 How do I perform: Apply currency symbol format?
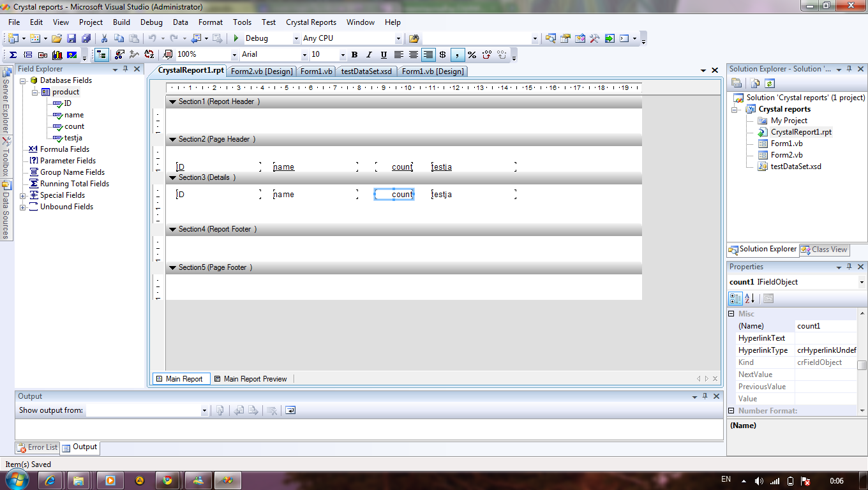442,55
